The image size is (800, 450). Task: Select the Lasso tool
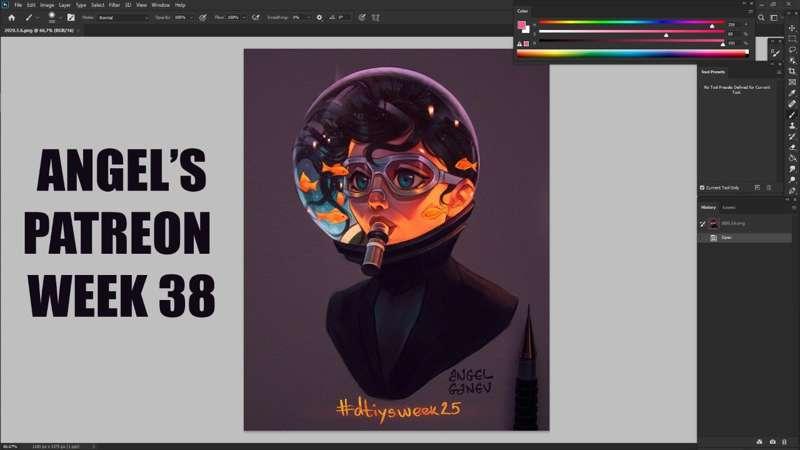[792, 50]
